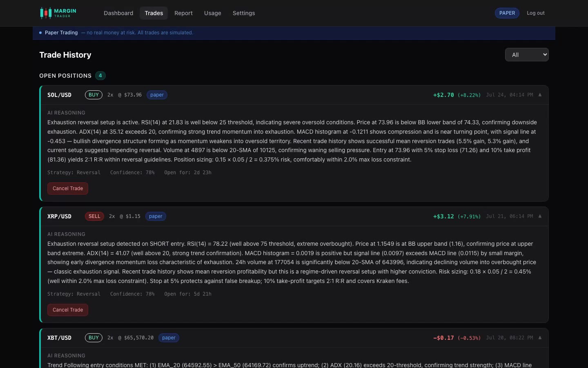Image resolution: width=588 pixels, height=368 pixels.
Task: Click the paper tag on XBT/USD row
Action: tap(169, 338)
